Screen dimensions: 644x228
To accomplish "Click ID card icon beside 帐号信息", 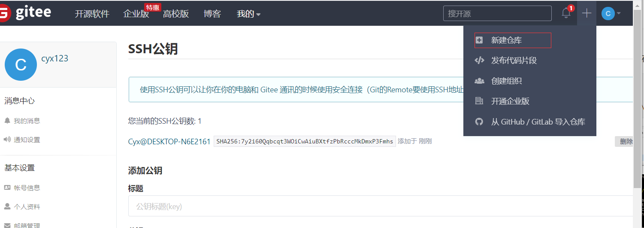I will tap(7, 188).
